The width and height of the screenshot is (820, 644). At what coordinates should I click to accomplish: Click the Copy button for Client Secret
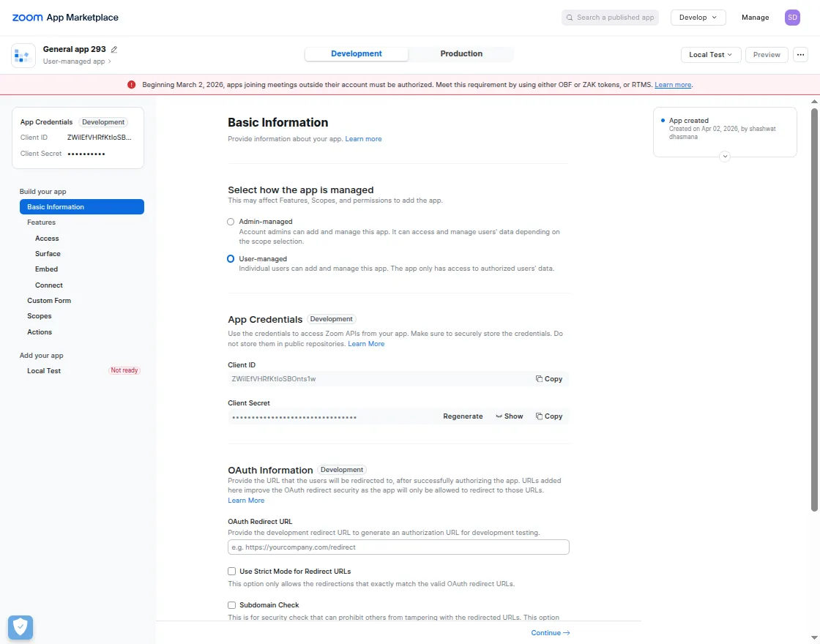pos(548,416)
